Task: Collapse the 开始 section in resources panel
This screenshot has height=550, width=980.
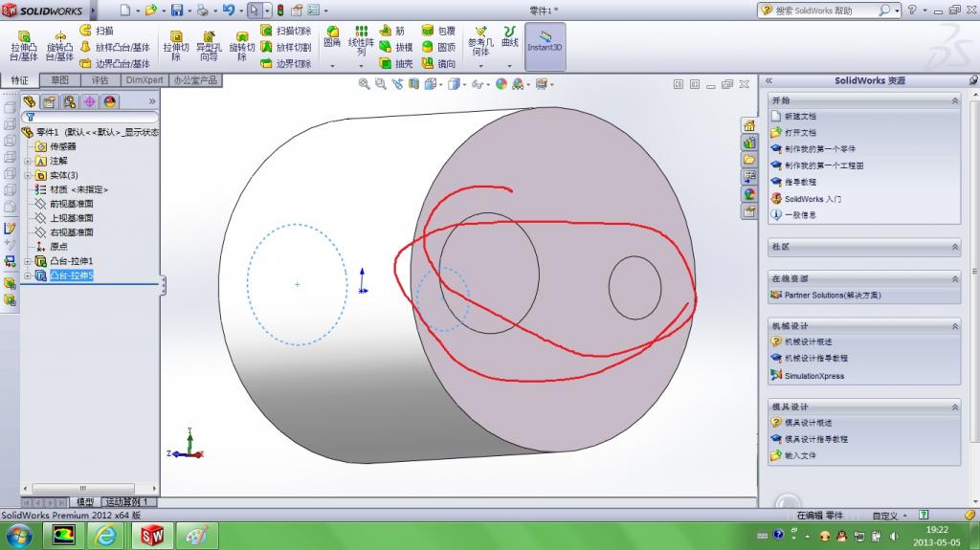Action: click(955, 100)
